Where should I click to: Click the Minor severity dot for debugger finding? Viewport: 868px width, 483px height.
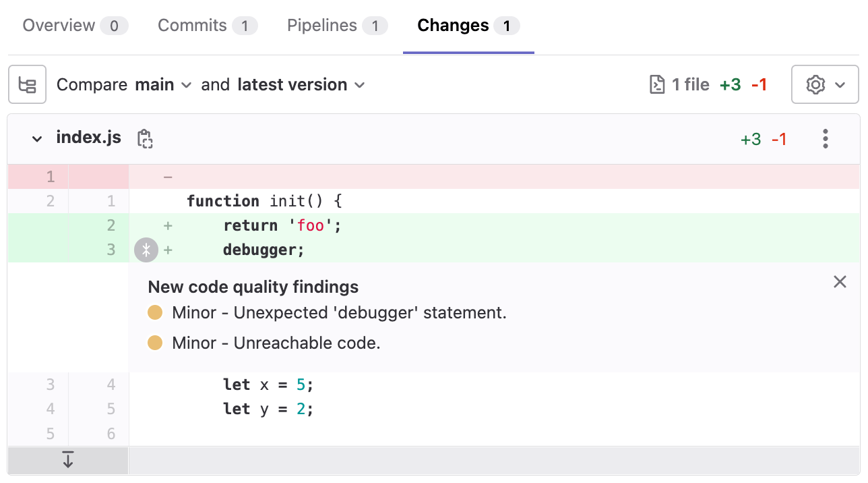tap(155, 312)
